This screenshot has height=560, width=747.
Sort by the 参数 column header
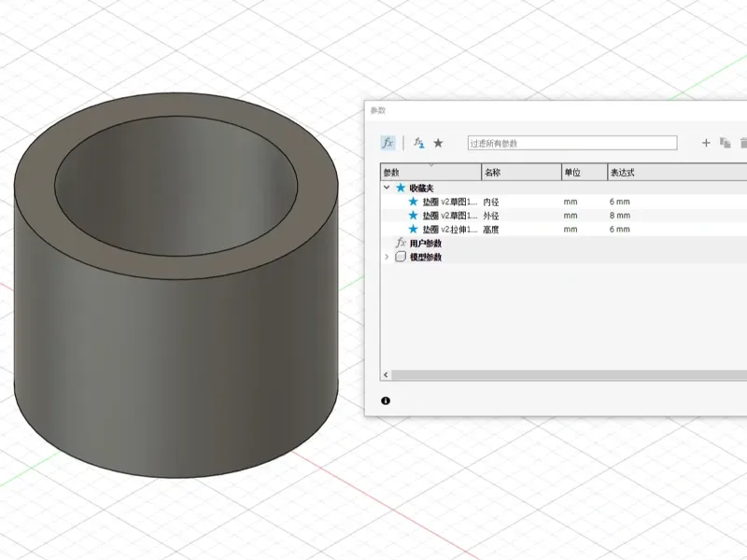430,173
